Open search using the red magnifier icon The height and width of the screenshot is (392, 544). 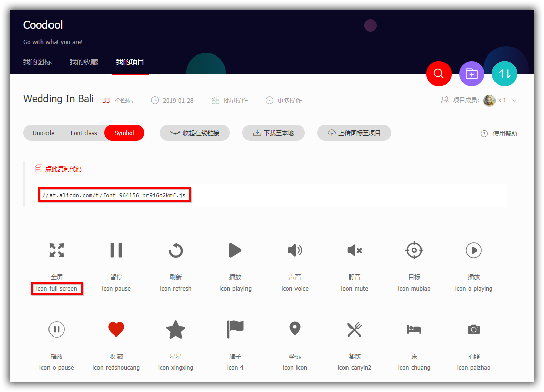click(x=438, y=74)
